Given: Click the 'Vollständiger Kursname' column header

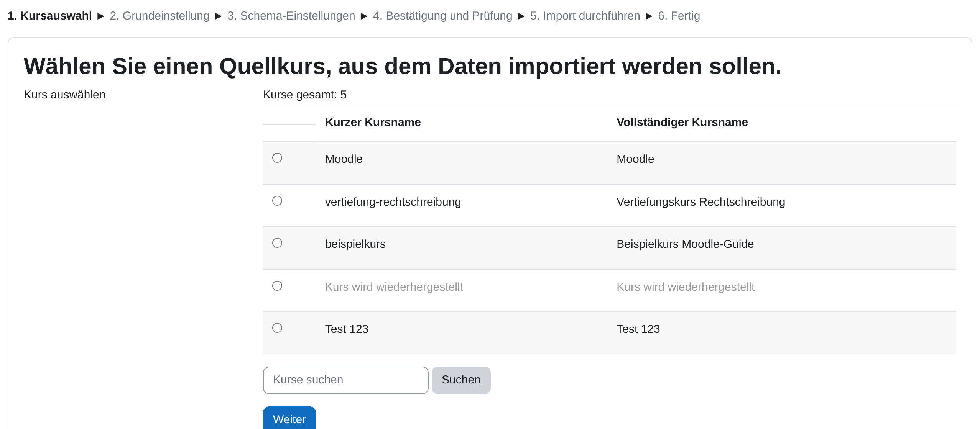Looking at the screenshot, I should [682, 122].
